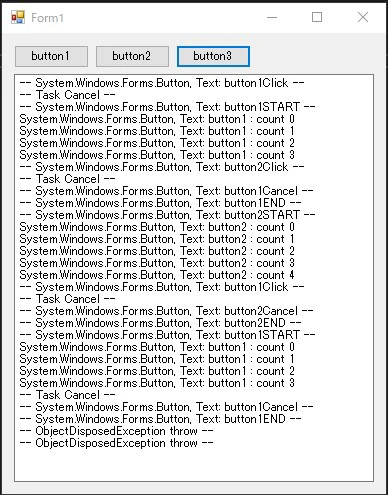Select the line 'button2 : count 4'
This screenshot has height=495, width=388.
pyautogui.click(x=157, y=275)
